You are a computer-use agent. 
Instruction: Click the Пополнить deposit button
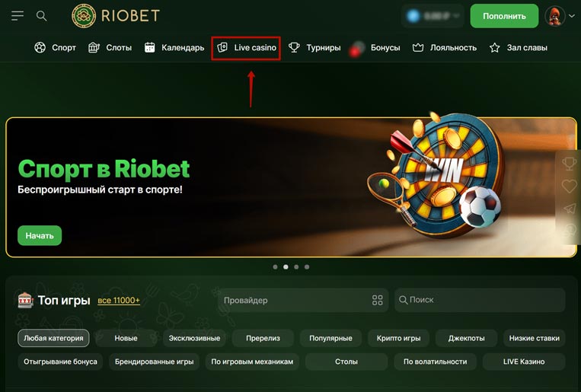504,16
